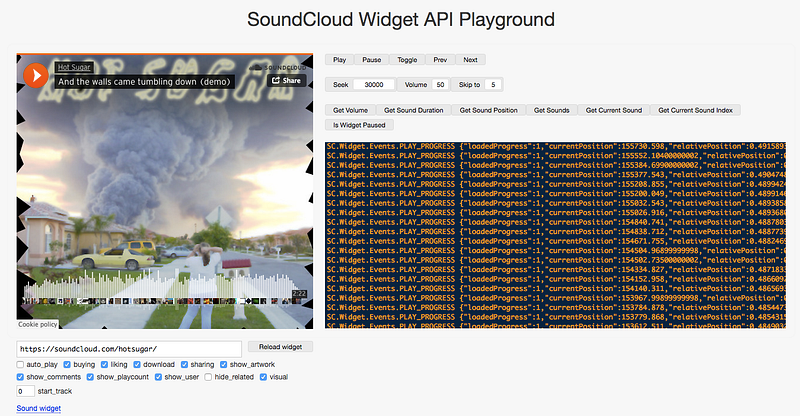
Task: Click the Seek button
Action: 340,85
